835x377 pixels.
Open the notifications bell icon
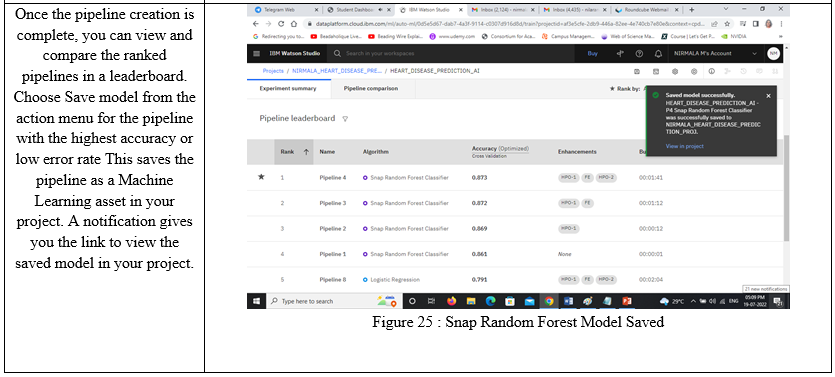[658, 54]
